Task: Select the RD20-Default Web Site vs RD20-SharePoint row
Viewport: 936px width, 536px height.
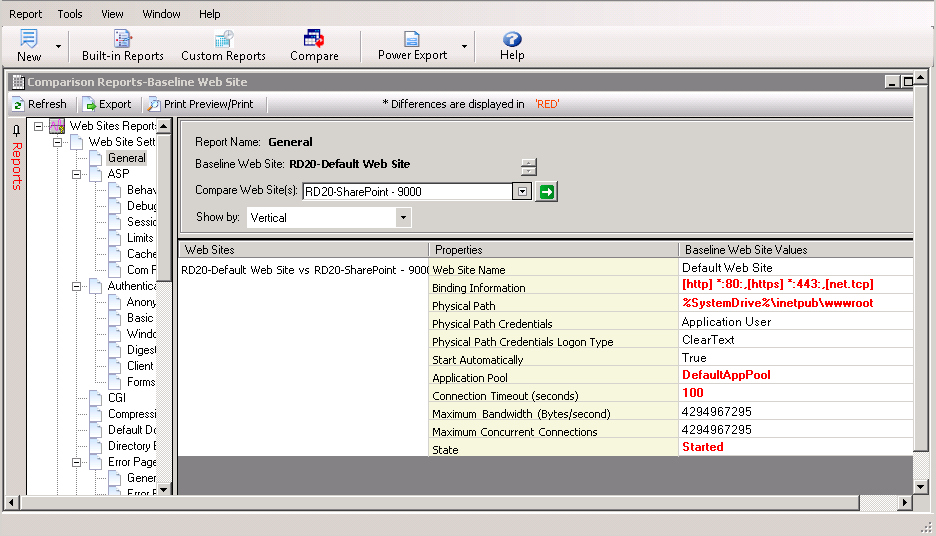Action: pos(304,270)
